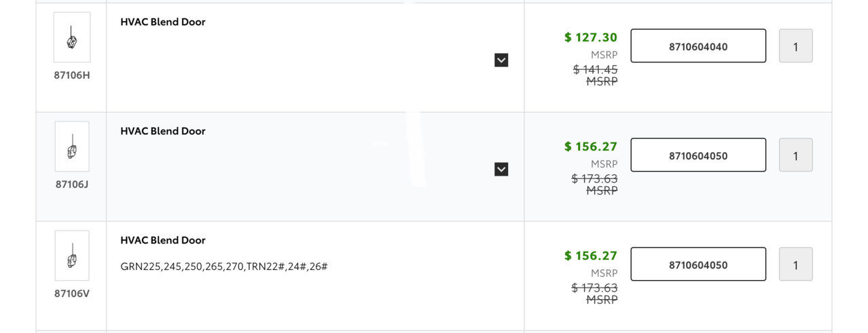Focus the quantity field for part 87106J
Screen dimensions: 868x333
(x=795, y=155)
